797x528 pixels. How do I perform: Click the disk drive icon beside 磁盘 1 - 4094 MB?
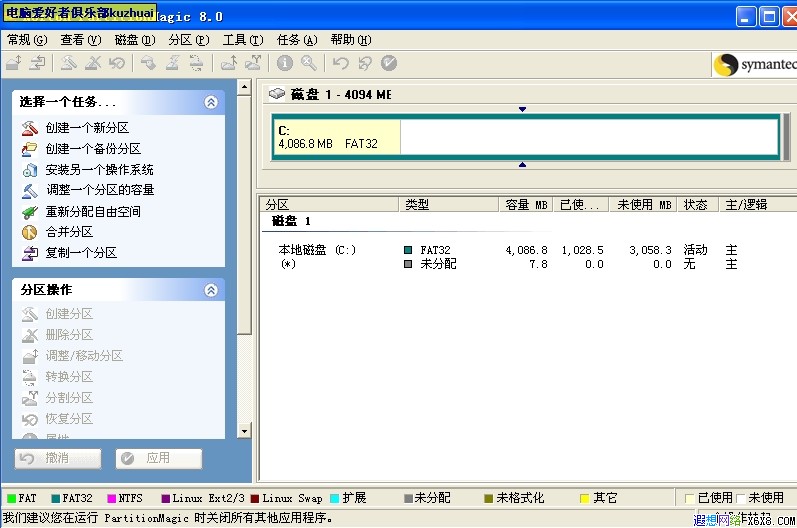click(277, 94)
